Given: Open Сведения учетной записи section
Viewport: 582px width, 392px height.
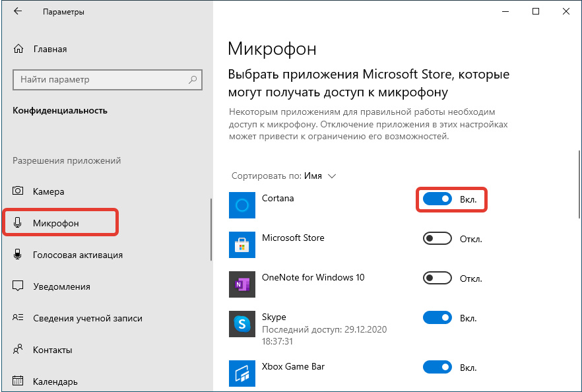Looking at the screenshot, I should pyautogui.click(x=87, y=318).
